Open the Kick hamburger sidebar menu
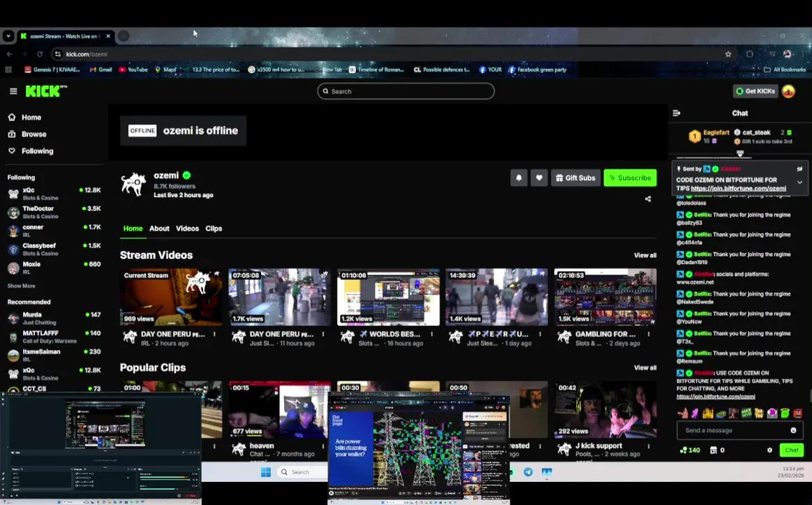 pos(13,91)
